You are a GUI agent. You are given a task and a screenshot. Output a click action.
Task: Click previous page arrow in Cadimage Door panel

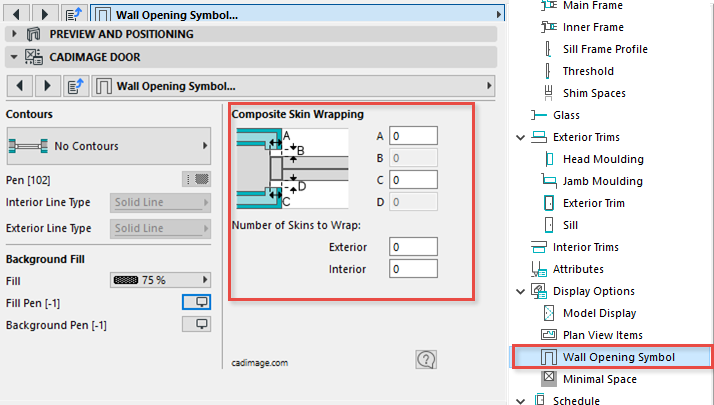pos(20,86)
